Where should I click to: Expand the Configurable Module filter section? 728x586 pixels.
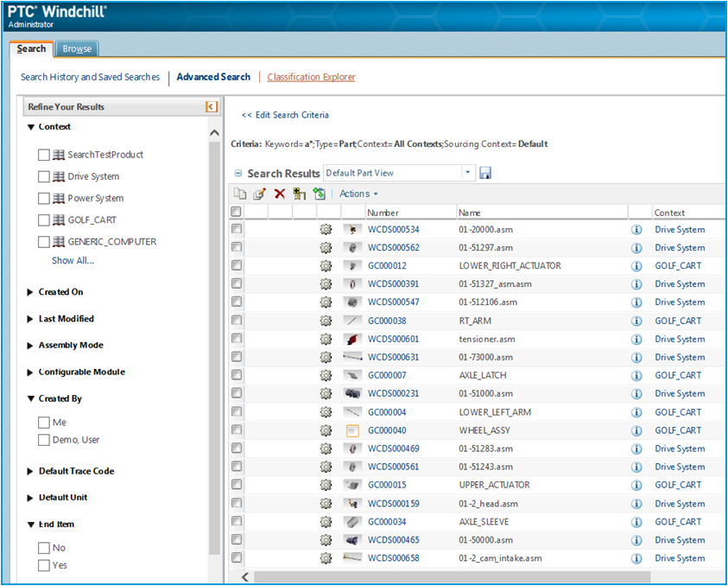pos(30,373)
